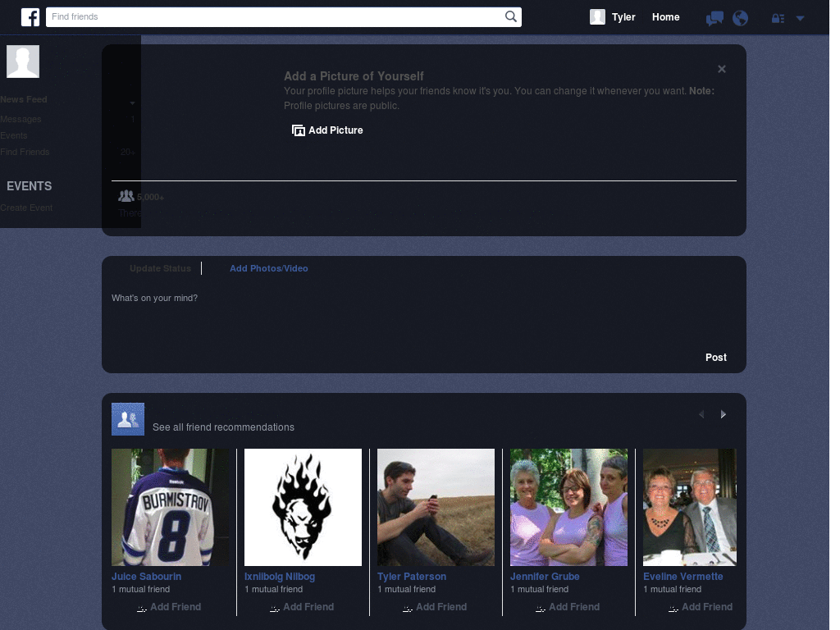This screenshot has width=840, height=630.
Task: Open Juice Sabourin's photo thumbnail
Action: tap(170, 507)
